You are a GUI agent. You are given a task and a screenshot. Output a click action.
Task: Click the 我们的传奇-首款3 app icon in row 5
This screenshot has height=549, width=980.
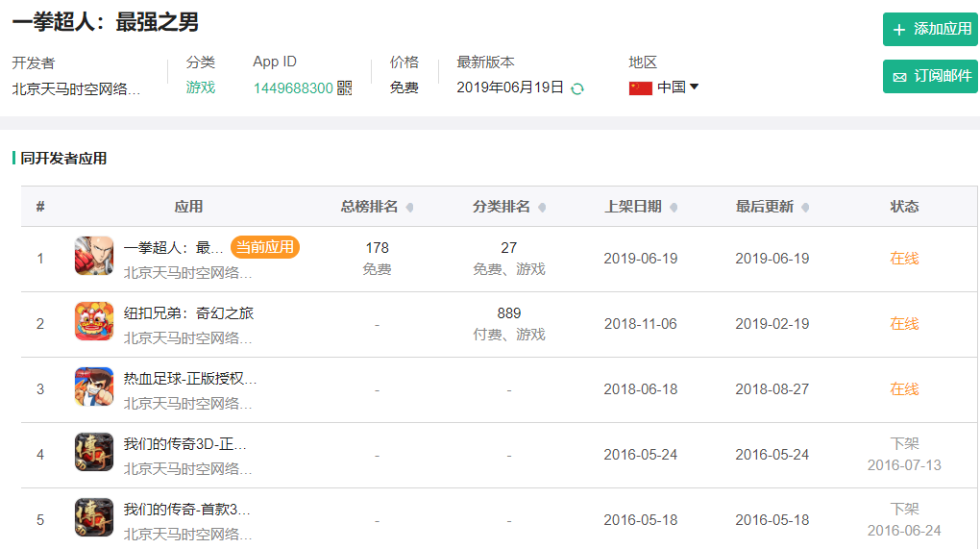(x=94, y=517)
